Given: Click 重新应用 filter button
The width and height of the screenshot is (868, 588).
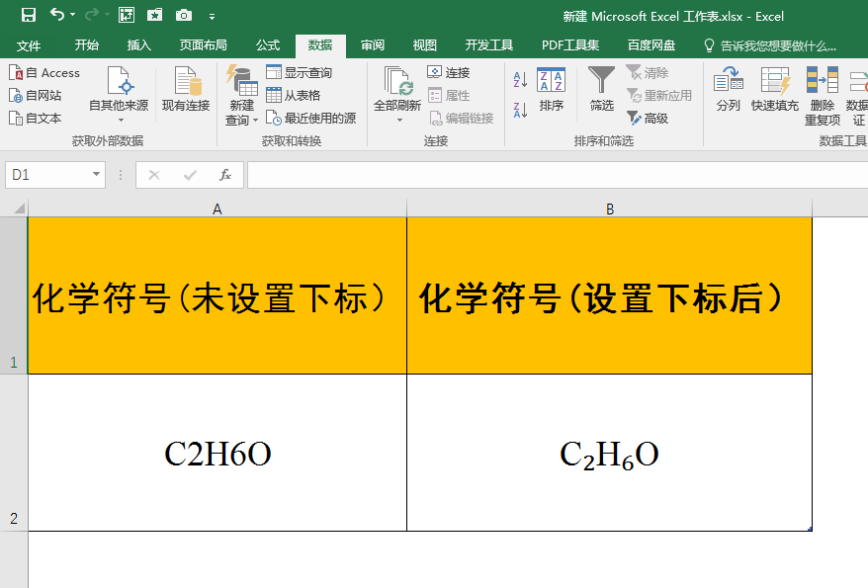Looking at the screenshot, I should coord(659,95).
